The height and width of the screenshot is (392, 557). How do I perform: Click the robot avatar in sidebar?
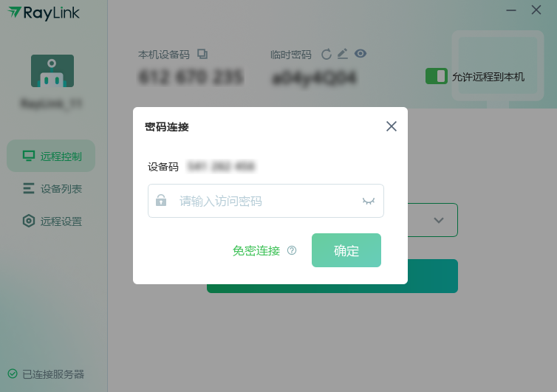tap(52, 71)
